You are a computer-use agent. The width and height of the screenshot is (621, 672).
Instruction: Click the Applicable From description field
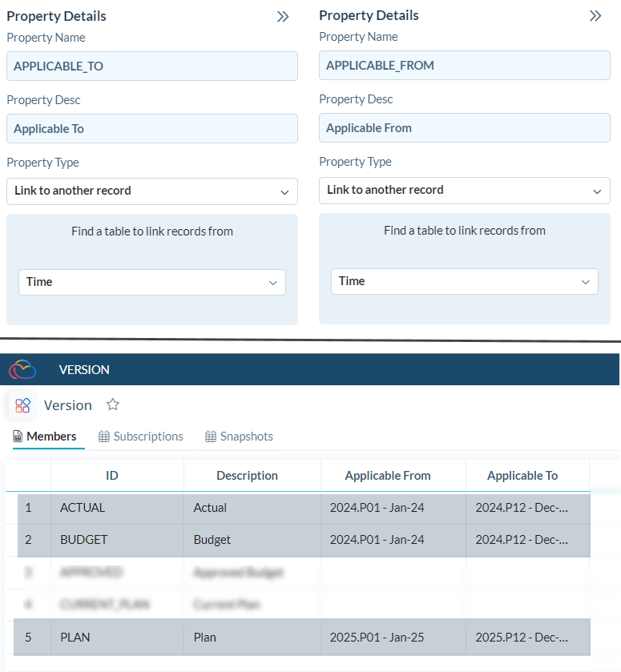(465, 128)
